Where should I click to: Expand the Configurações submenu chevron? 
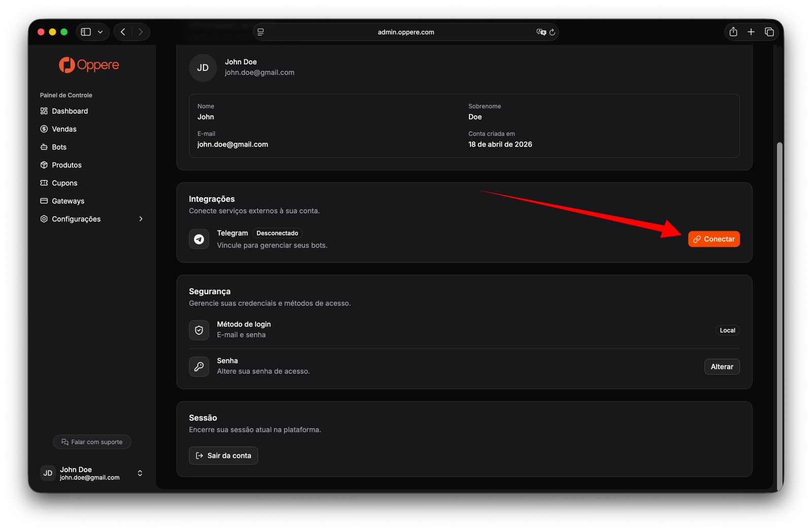[141, 219]
